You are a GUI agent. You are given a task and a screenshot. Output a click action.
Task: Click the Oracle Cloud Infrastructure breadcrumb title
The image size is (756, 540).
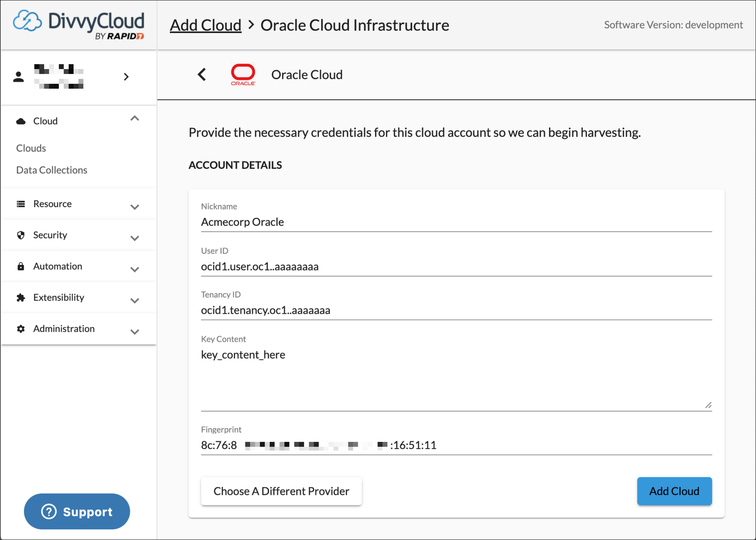(355, 25)
